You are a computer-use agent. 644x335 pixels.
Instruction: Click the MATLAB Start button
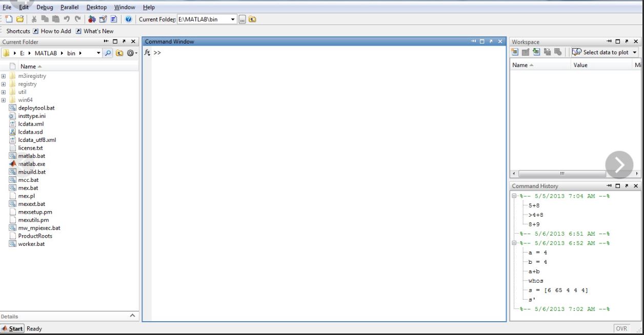[12, 328]
